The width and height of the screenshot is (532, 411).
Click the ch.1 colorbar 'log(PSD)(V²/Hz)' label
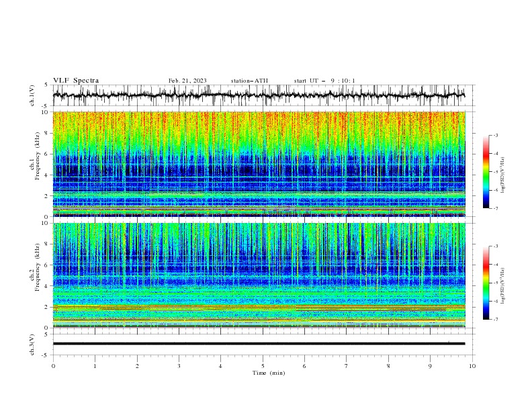click(x=503, y=175)
